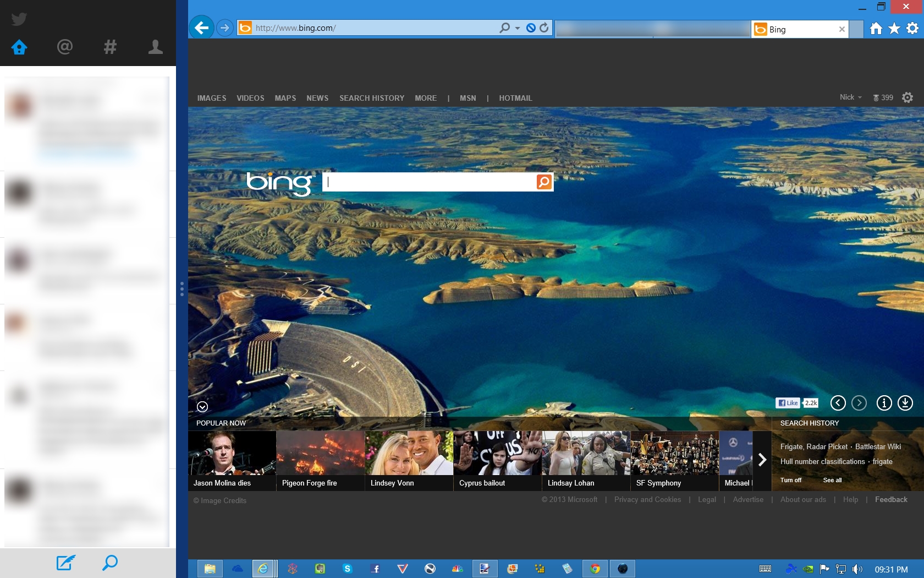View info about today's Bing image
This screenshot has width=924, height=578.
pos(884,403)
